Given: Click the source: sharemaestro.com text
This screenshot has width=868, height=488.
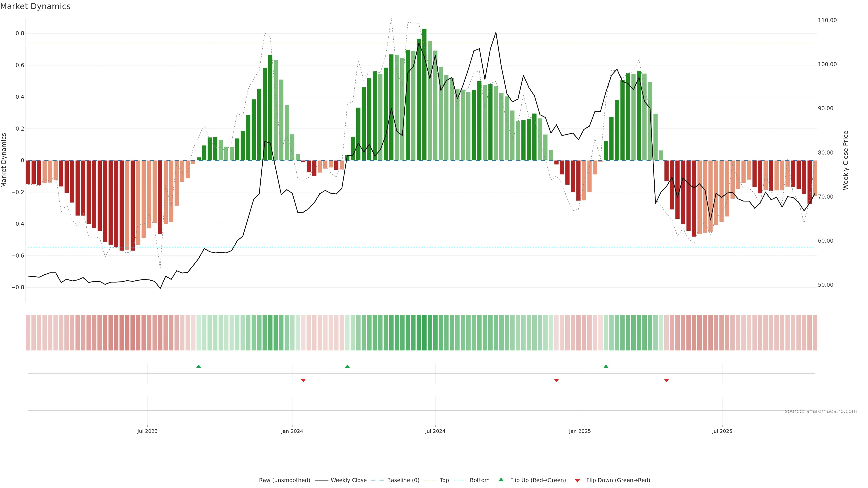Looking at the screenshot, I should (x=821, y=411).
